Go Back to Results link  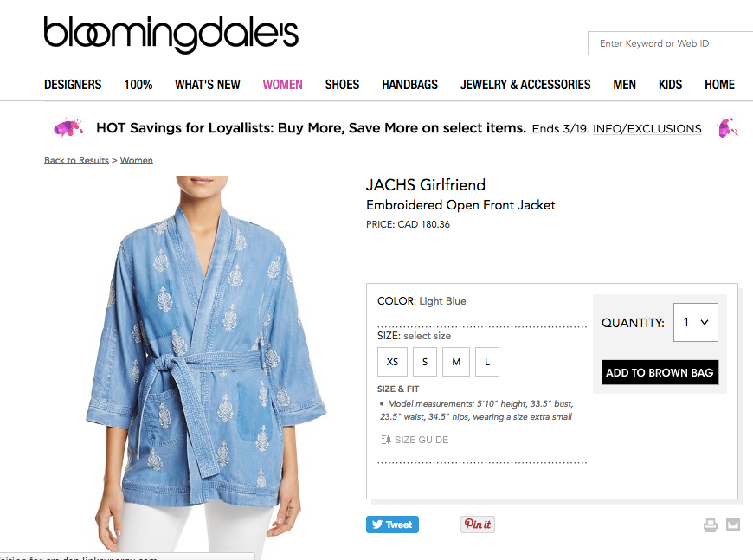76,160
